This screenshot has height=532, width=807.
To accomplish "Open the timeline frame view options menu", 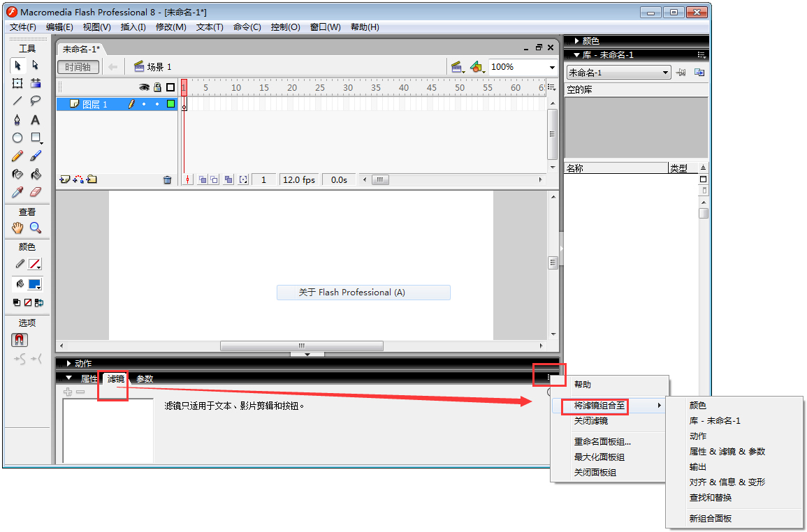I will [552, 87].
